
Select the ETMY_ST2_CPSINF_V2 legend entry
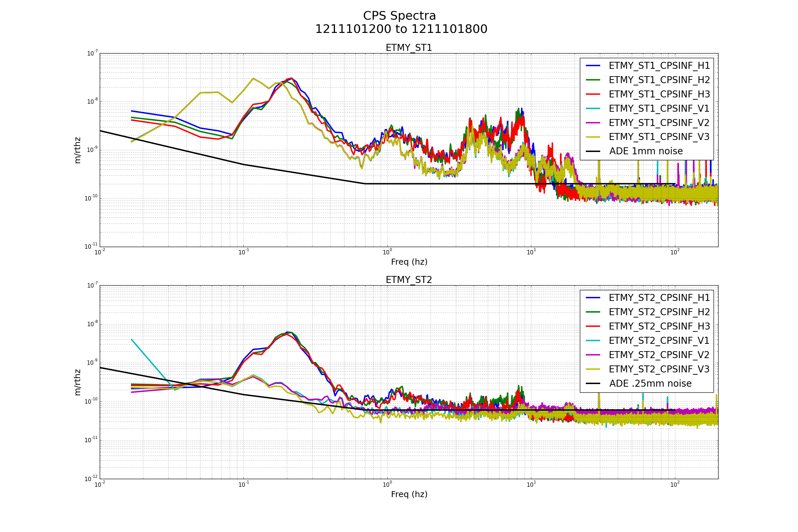click(659, 355)
